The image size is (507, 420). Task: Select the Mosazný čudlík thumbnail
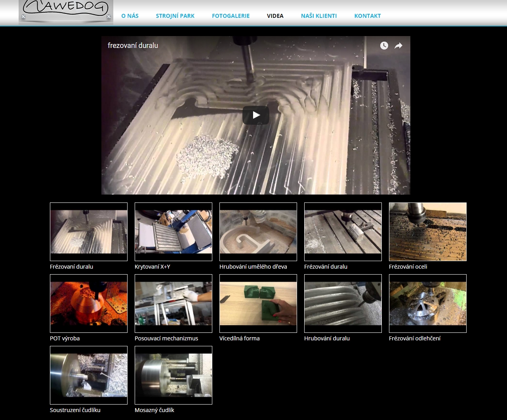click(173, 375)
